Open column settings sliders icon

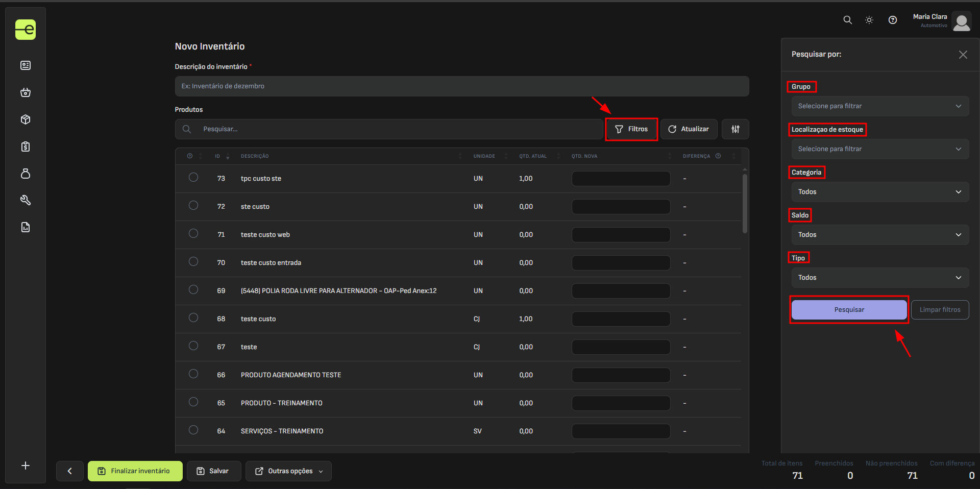click(x=735, y=129)
